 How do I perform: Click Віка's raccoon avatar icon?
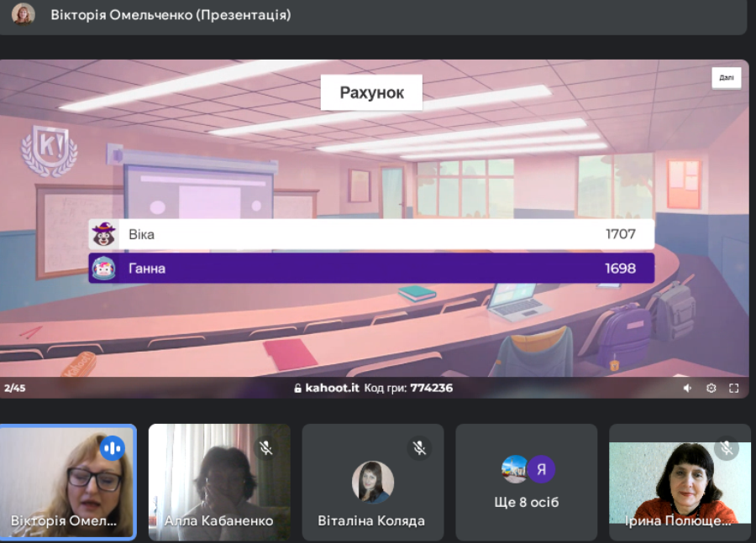pos(103,234)
